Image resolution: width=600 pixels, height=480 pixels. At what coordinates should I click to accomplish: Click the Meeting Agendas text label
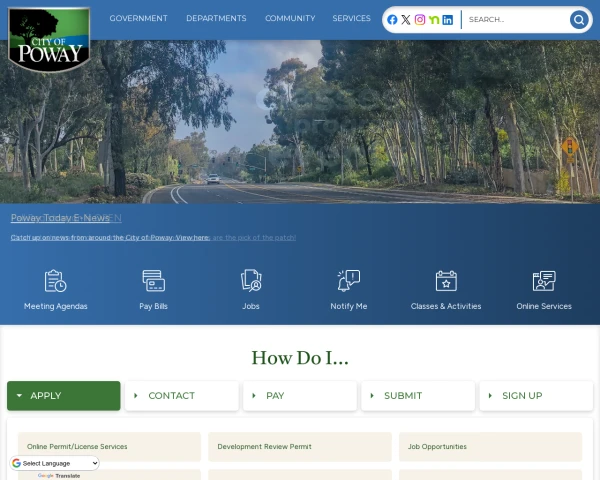(55, 306)
